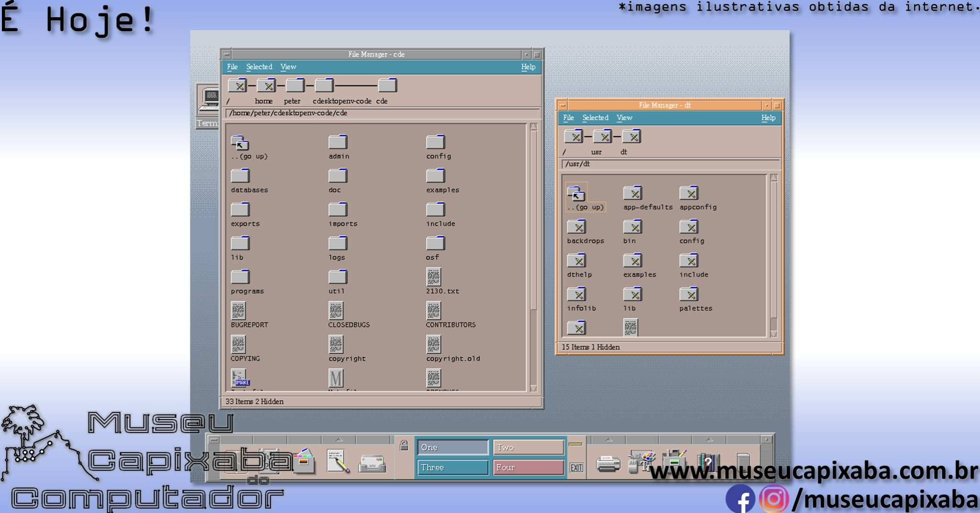Open the File Manager drawer icon in panel

point(303,461)
